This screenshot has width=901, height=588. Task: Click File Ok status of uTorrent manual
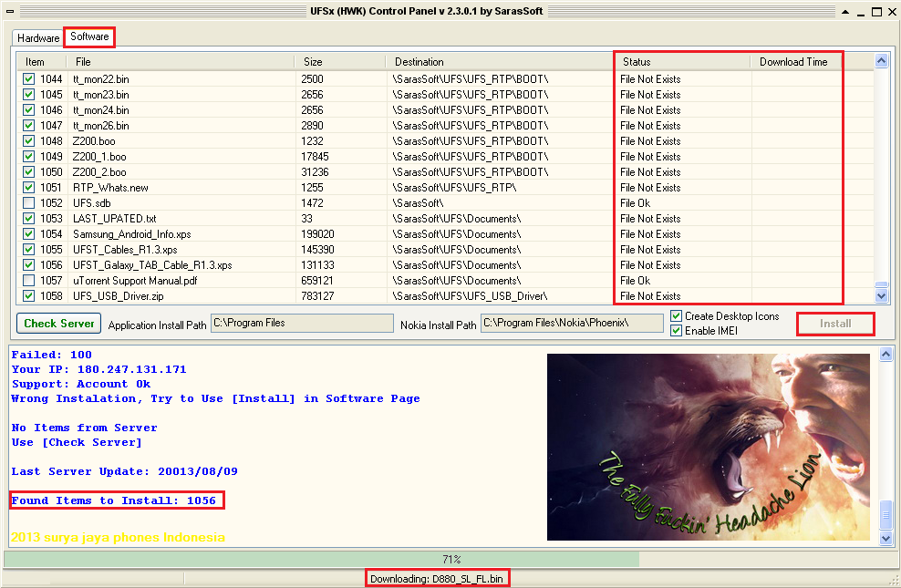635,281
